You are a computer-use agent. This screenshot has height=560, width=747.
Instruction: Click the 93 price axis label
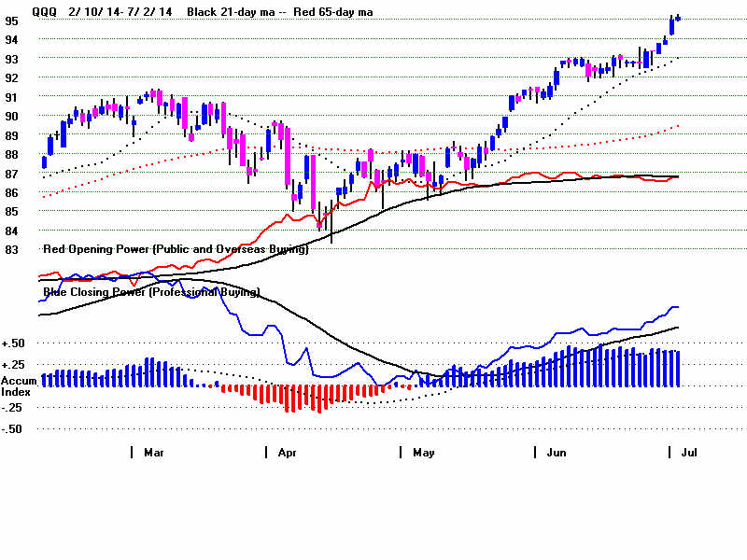pyautogui.click(x=11, y=59)
